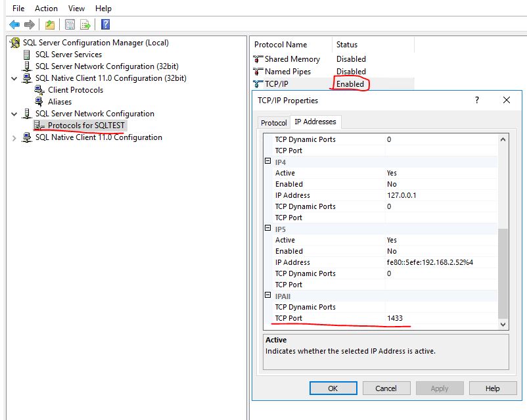Screen dimensions: 527x420
Task: Click the OK button in TCP/IP Properties
Action: [x=332, y=388]
